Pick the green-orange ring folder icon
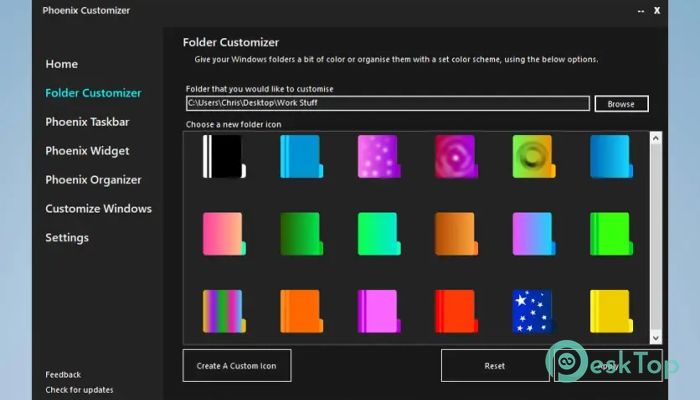The image size is (700, 400). pos(534,156)
